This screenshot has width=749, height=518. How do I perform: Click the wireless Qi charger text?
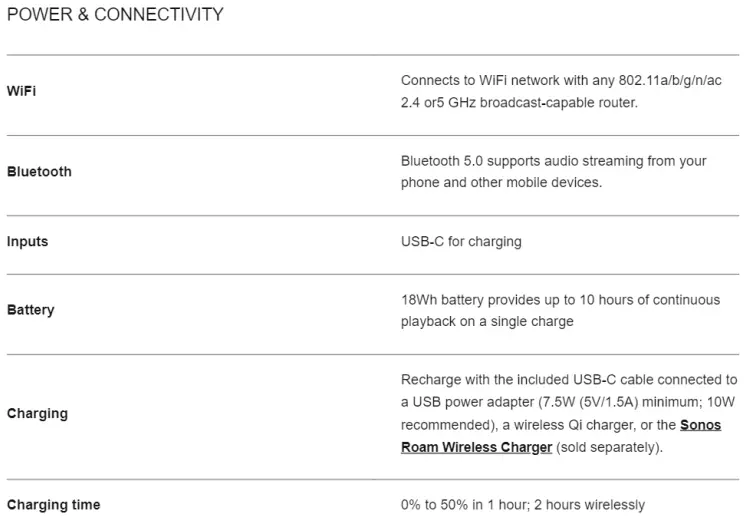pos(596,425)
